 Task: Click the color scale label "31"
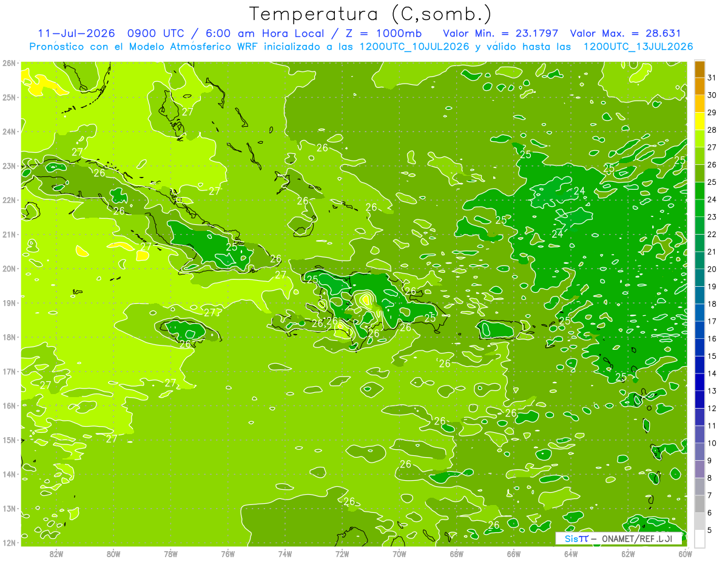(712, 78)
